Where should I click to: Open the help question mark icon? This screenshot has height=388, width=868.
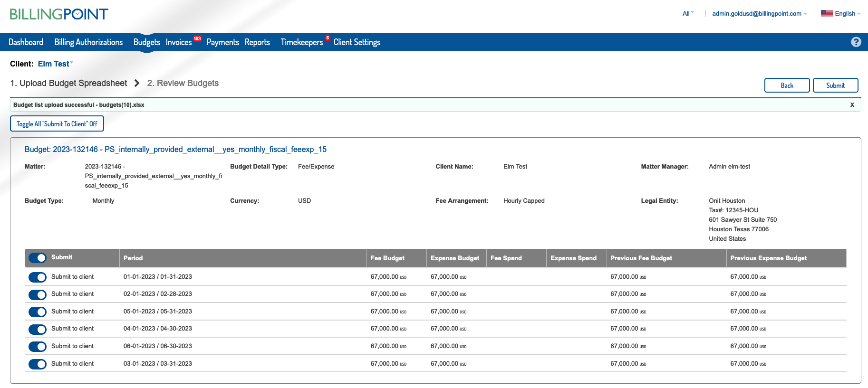click(x=856, y=42)
